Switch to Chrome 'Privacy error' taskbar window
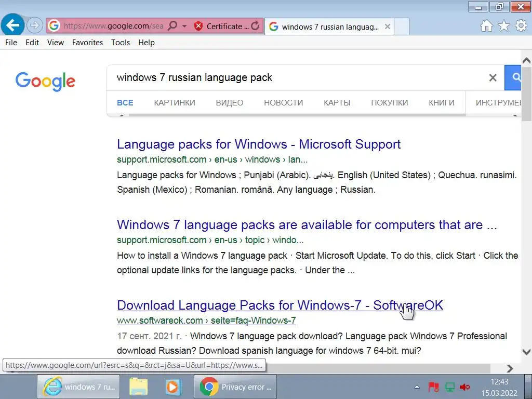This screenshot has height=399, width=532. tap(235, 387)
